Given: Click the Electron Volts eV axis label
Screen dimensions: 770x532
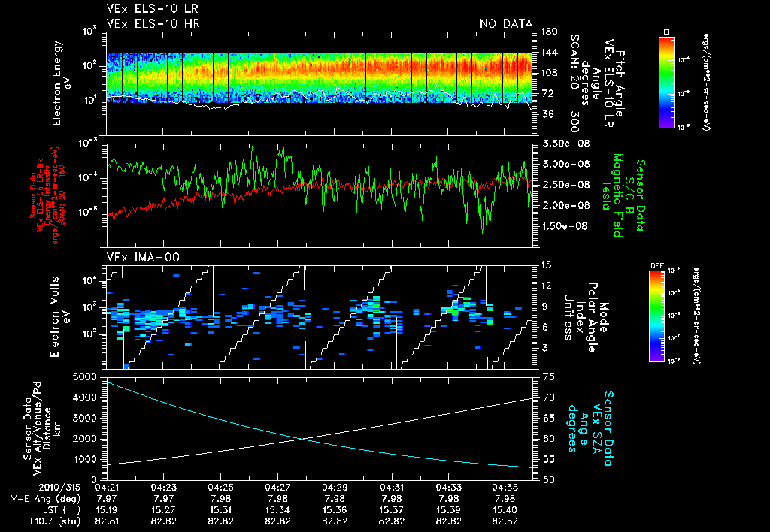Looking at the screenshot, I should (61, 316).
